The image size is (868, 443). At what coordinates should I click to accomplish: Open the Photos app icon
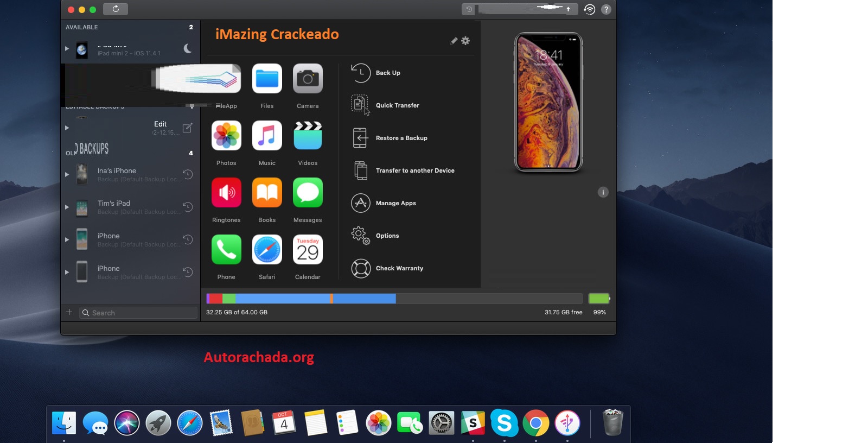(x=226, y=136)
